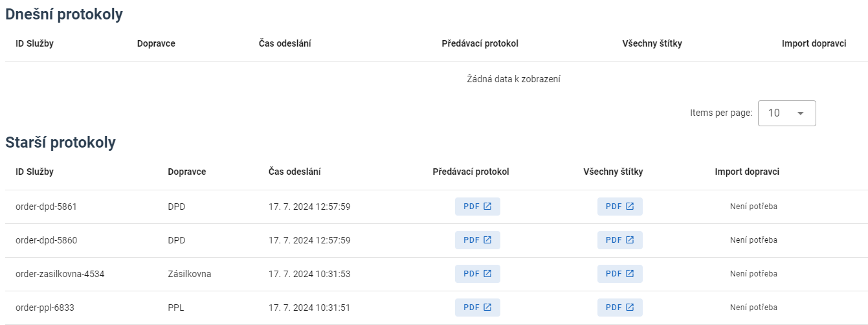Open all labels PDF for order-dpd-5860
The width and height of the screenshot is (868, 325).
(x=620, y=240)
